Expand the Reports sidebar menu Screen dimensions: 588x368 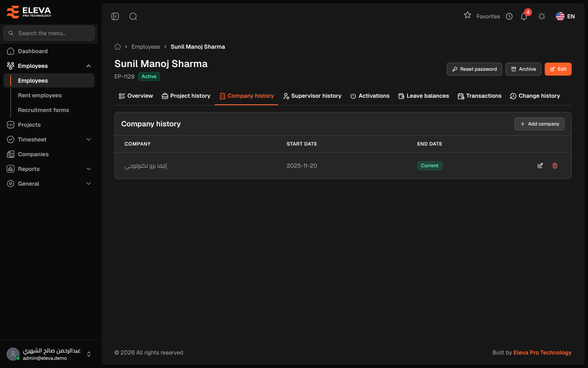49,169
